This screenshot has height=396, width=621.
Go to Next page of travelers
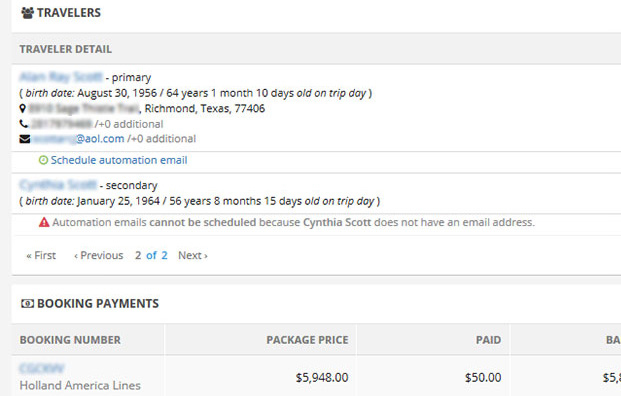coord(193,255)
